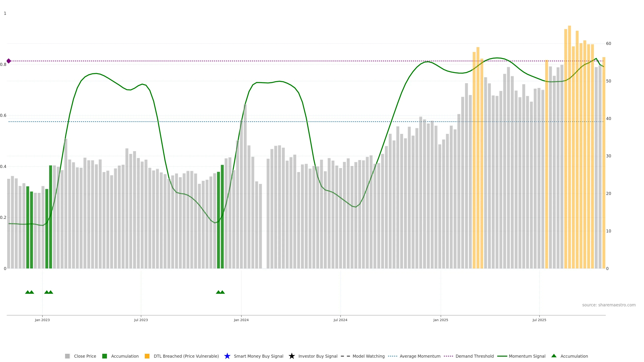This screenshot has height=362, width=644.
Task: Toggle the Close Price legend entry
Action: (85, 356)
